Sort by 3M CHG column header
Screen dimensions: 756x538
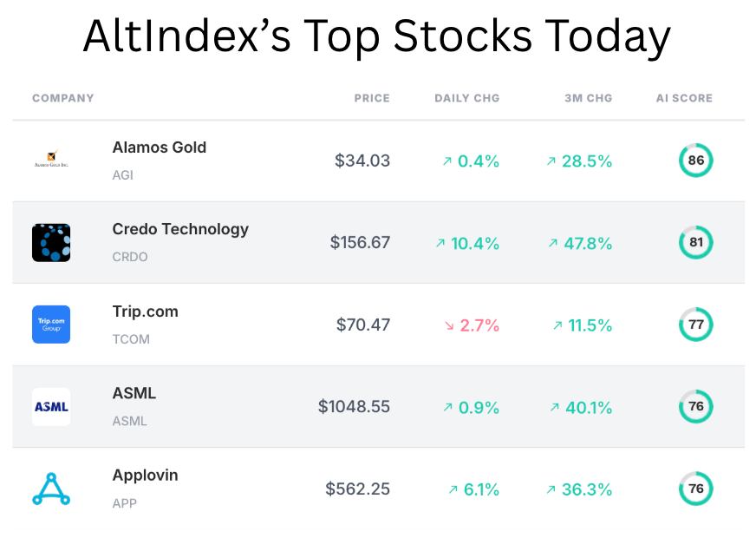588,98
